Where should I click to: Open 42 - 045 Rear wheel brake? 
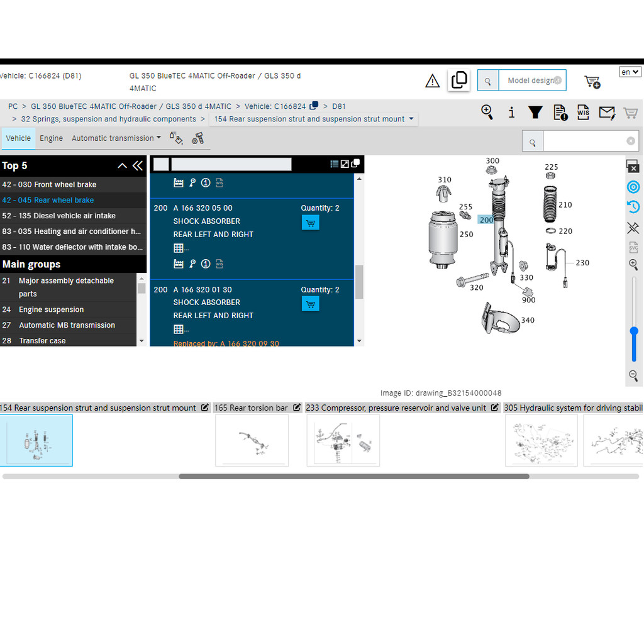coord(73,201)
